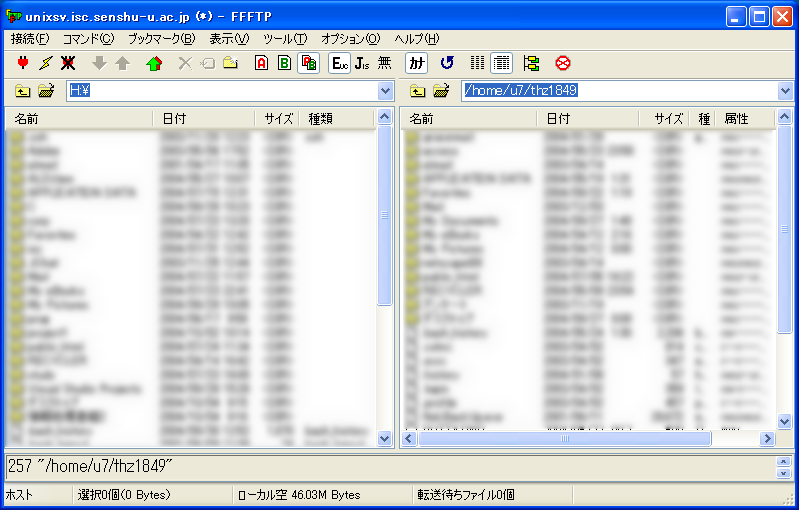The image size is (799, 510).
Task: Expand the remote path /home/u7/thz1849 dropdown
Action: [x=785, y=91]
